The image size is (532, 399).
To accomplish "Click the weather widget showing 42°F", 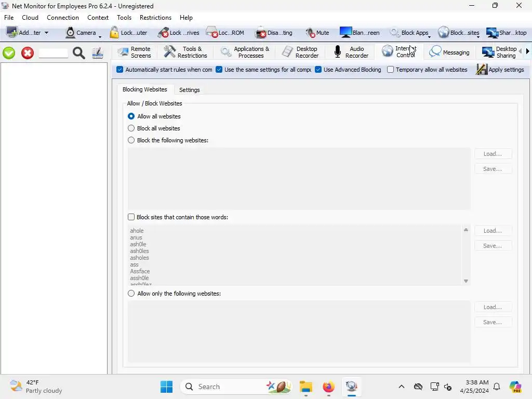I will (x=36, y=387).
